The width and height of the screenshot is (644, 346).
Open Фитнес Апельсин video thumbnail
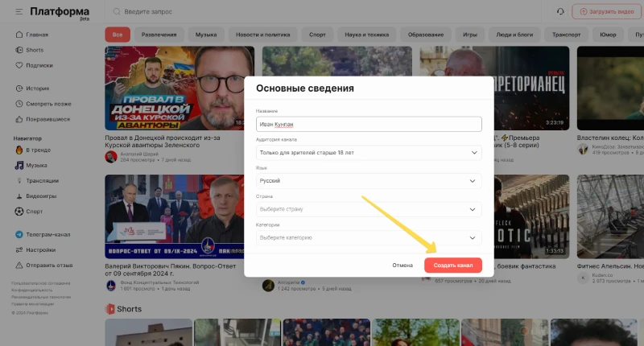[x=610, y=216]
